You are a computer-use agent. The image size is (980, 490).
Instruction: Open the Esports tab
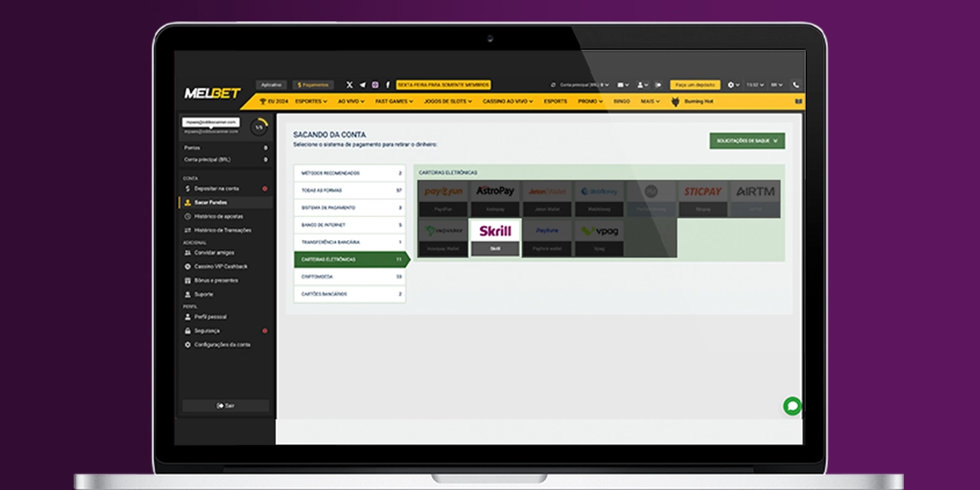click(x=555, y=101)
